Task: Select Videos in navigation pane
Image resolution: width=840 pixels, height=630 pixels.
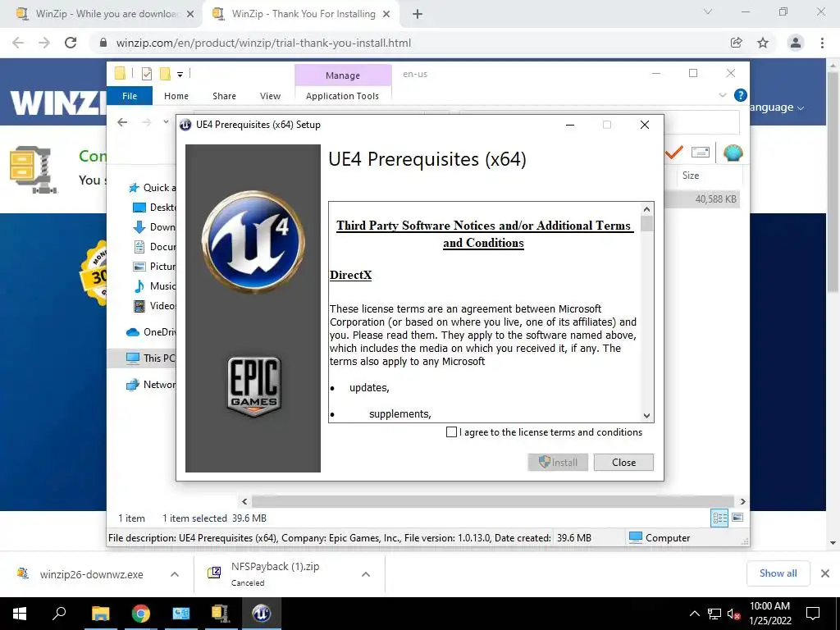Action: 154,306
